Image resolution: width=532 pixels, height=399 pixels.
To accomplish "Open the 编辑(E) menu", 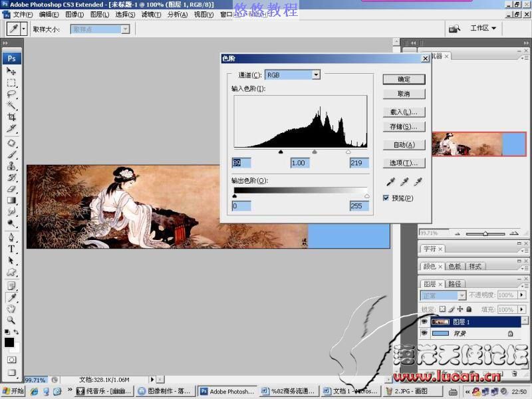I will (49, 15).
